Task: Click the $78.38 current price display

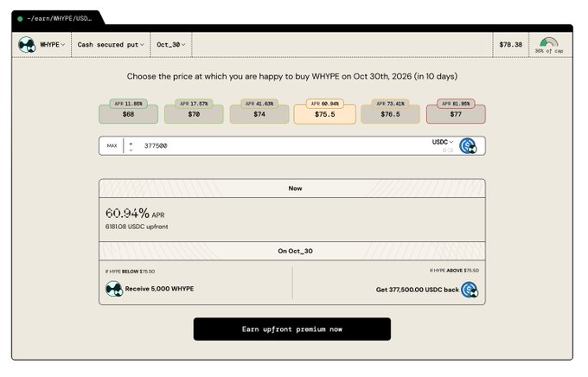Action: click(x=510, y=45)
